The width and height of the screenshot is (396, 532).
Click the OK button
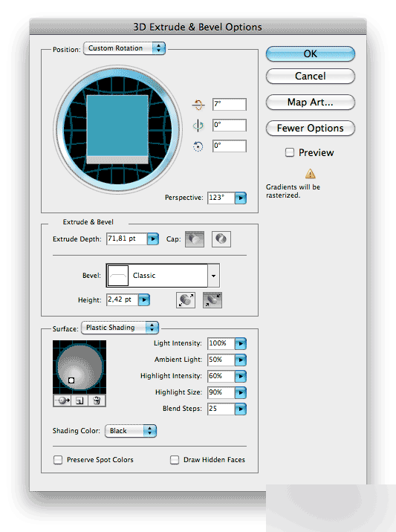310,54
